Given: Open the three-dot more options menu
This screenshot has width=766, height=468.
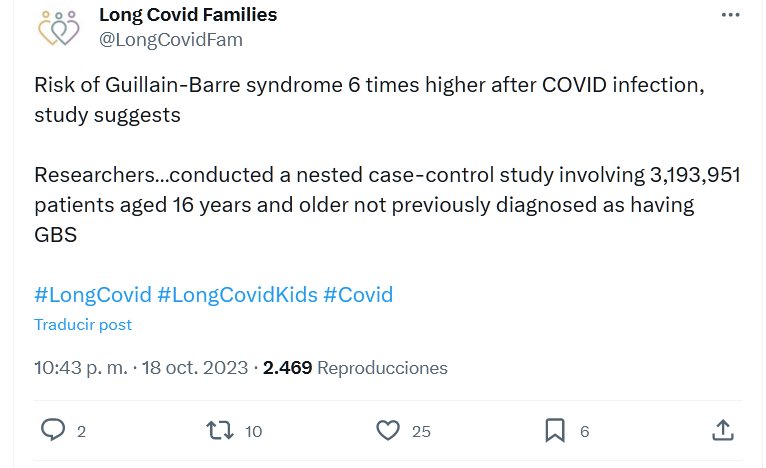Looking at the screenshot, I should click(732, 16).
